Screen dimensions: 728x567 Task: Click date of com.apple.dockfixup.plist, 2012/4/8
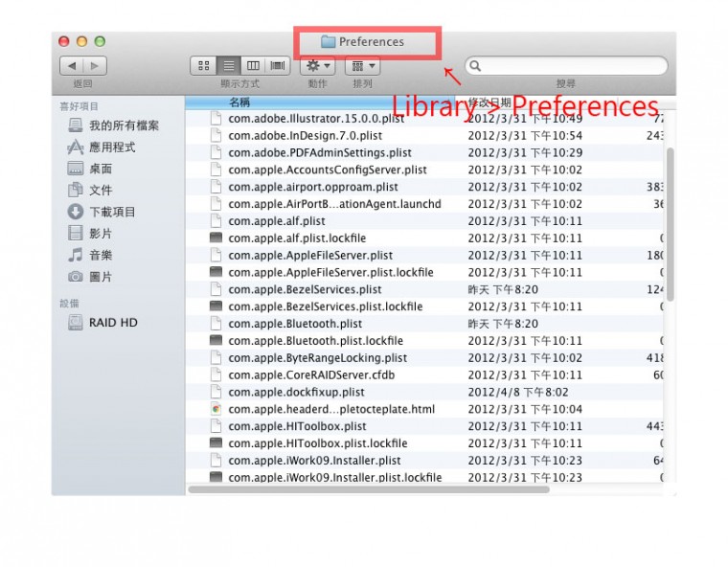click(517, 393)
